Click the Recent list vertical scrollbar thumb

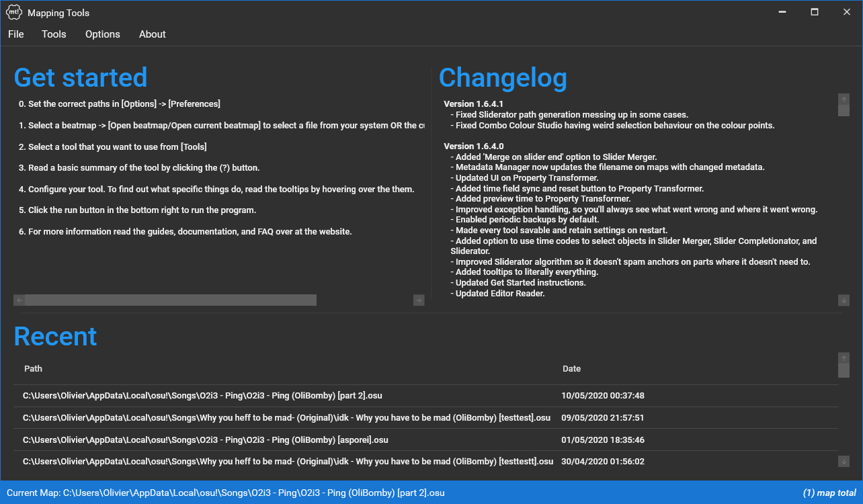point(844,370)
